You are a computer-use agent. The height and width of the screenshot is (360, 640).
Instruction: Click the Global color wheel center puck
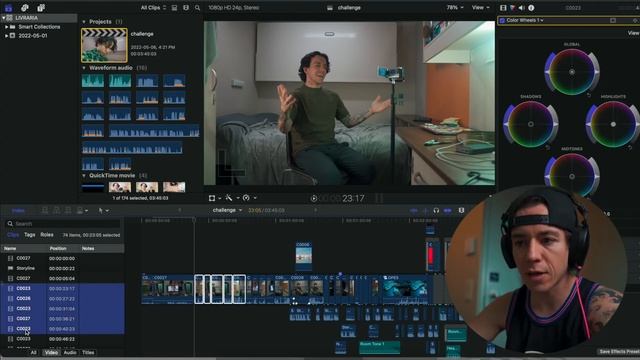[572, 72]
